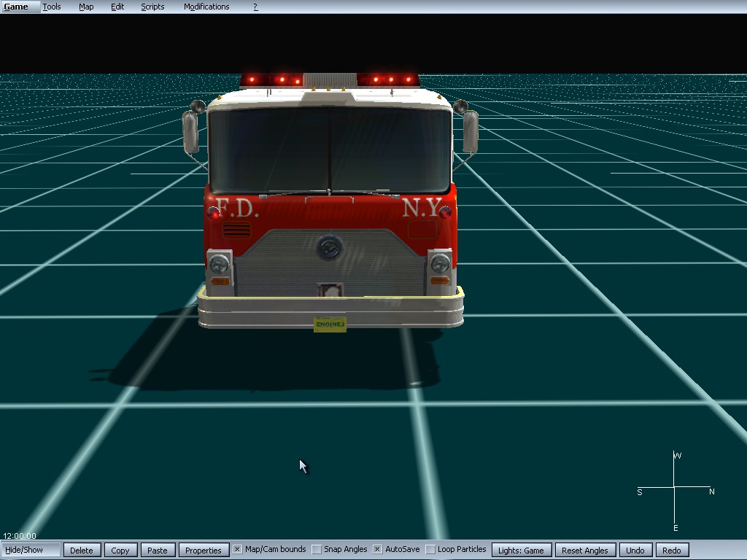Click the compass orientation indicator
The height and width of the screenshot is (560, 747).
click(675, 491)
